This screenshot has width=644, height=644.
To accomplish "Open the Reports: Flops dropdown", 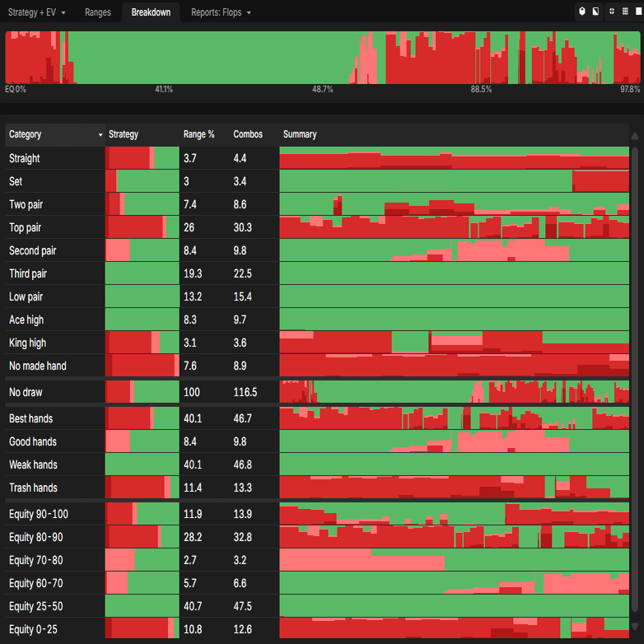I will (221, 12).
